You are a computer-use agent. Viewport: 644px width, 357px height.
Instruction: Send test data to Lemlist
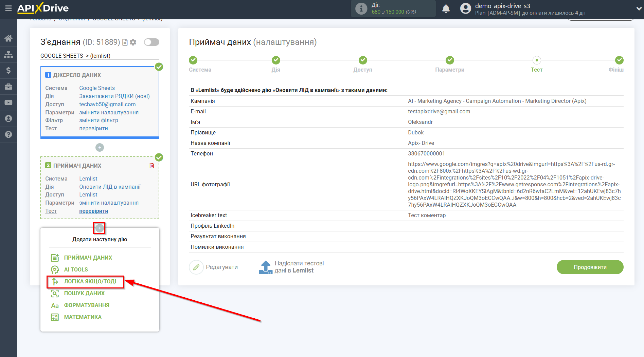pyautogui.click(x=291, y=267)
